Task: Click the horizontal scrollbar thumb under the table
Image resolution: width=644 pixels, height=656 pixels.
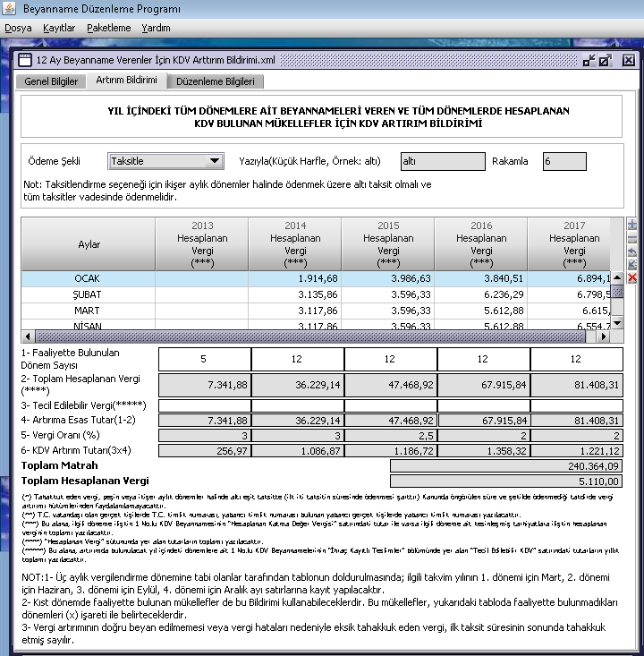Action: pos(310,337)
